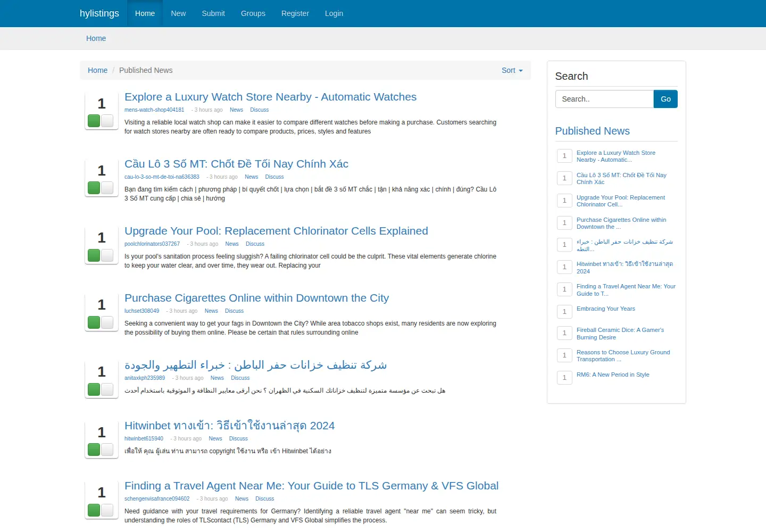The height and width of the screenshot is (532, 766).
Task: Go to the Submit page in navbar
Action: click(213, 13)
